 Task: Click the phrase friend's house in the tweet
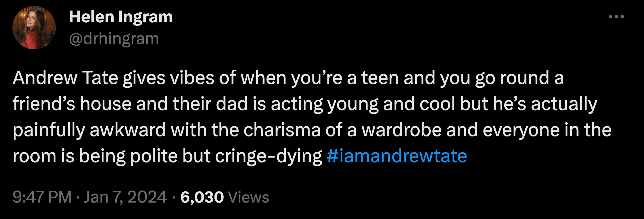point(72,104)
